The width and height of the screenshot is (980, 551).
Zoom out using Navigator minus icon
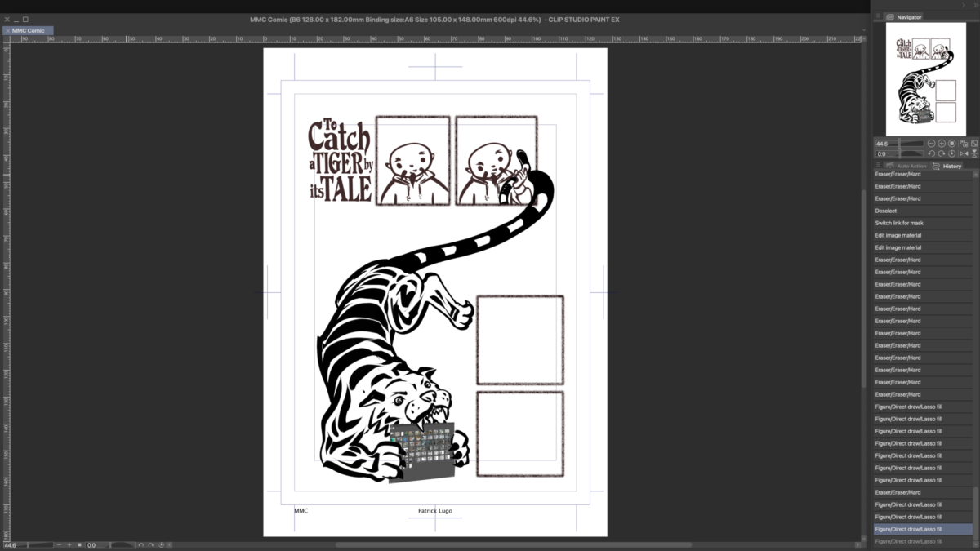tap(931, 143)
